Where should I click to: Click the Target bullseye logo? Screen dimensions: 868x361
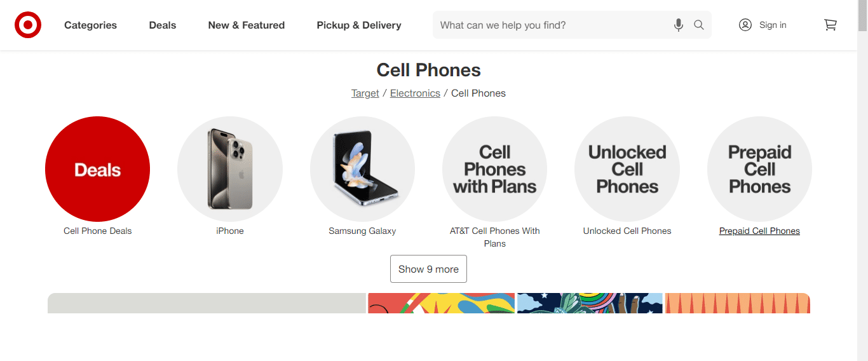coord(28,25)
